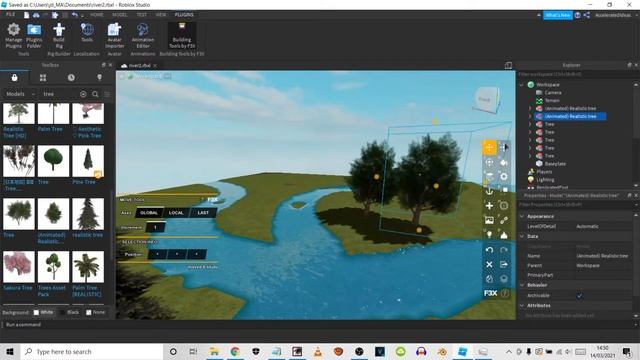Open the Plugins Folder

(34, 36)
